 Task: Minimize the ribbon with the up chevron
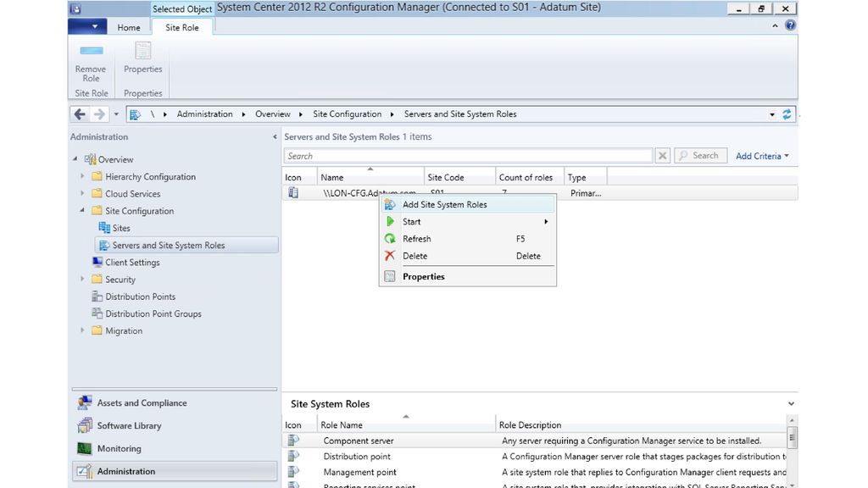click(775, 25)
